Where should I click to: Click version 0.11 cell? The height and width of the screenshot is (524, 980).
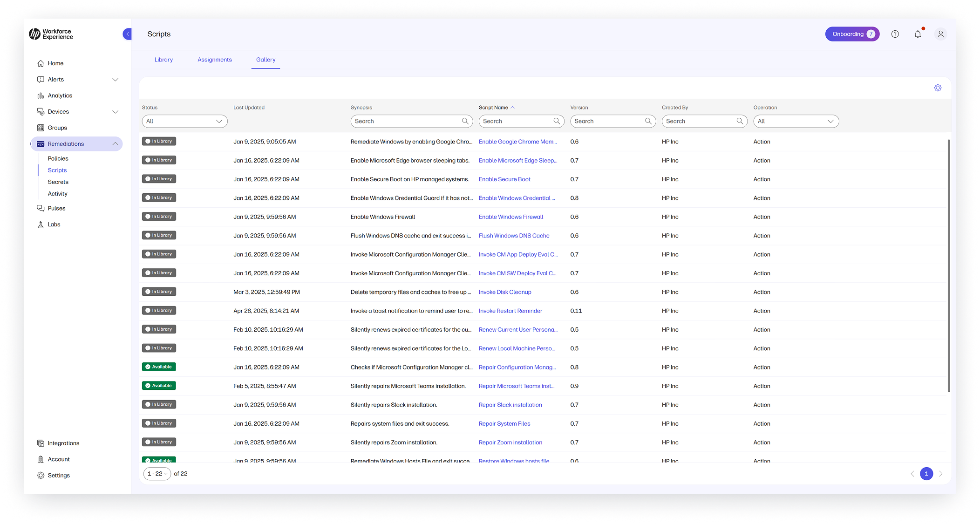(x=576, y=311)
